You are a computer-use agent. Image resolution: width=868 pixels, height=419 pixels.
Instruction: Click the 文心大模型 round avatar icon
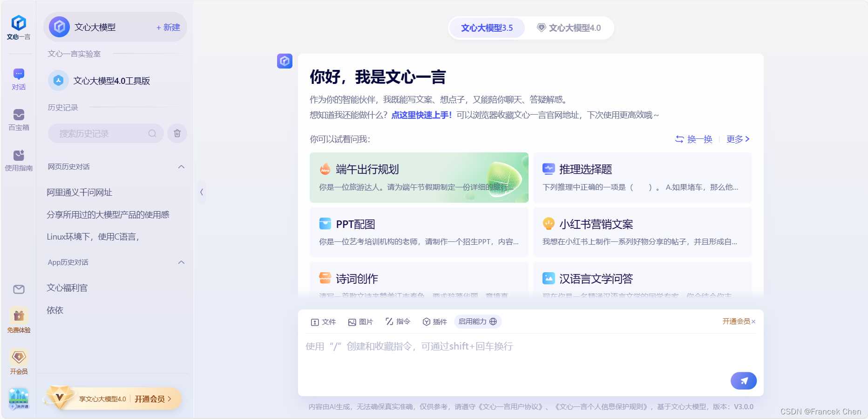coord(60,27)
